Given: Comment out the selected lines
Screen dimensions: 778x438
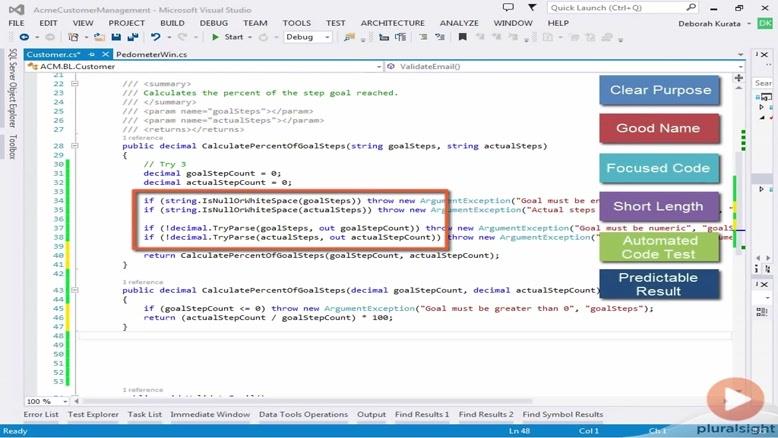Looking at the screenshot, I should [423, 37].
